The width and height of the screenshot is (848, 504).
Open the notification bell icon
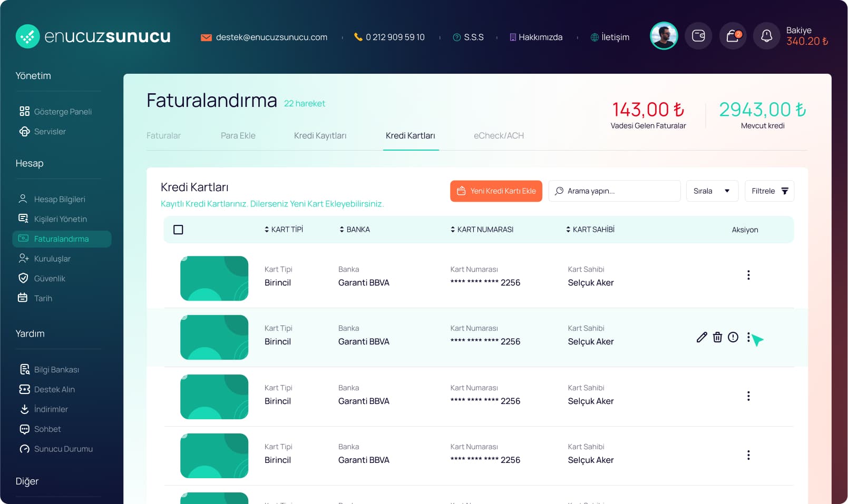pos(766,36)
